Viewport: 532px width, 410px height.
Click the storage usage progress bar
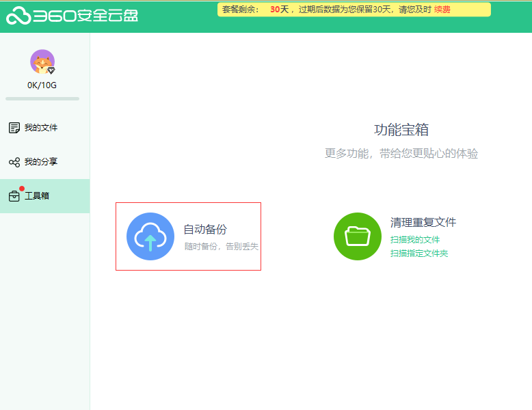[x=42, y=98]
